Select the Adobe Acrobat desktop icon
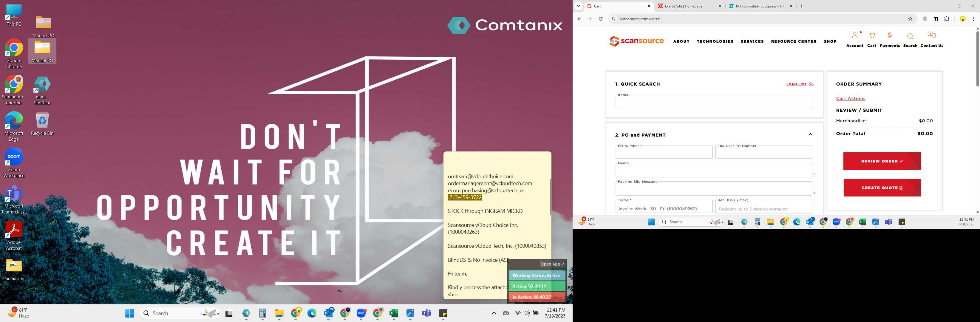 [14, 236]
